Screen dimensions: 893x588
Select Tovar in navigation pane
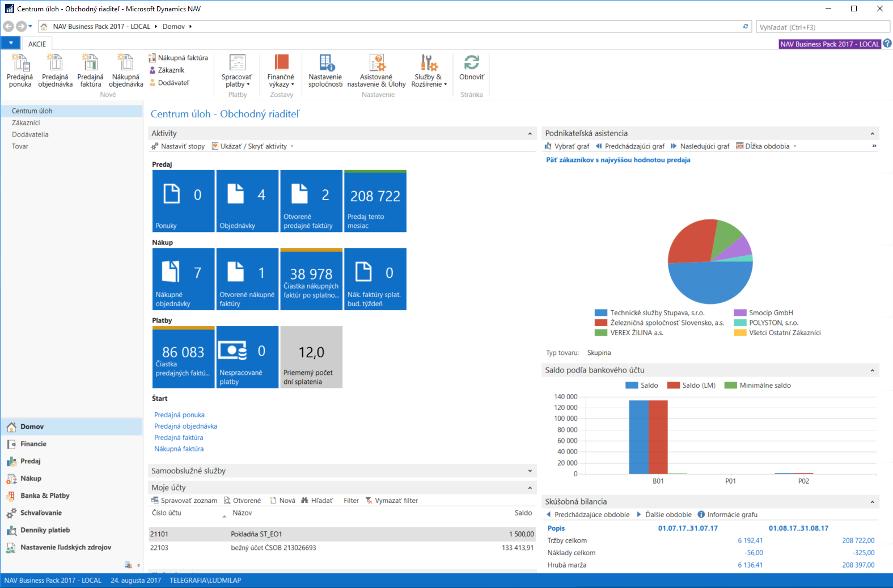coord(20,146)
